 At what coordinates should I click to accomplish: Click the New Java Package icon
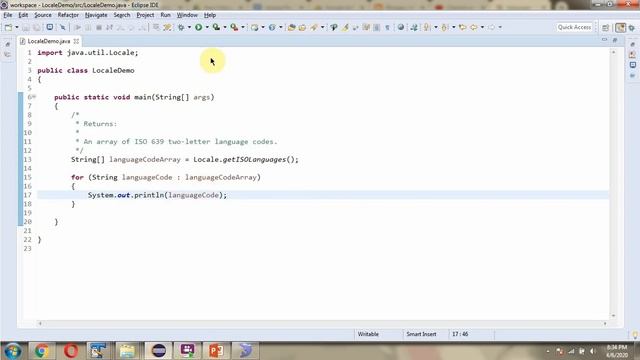[254, 27]
